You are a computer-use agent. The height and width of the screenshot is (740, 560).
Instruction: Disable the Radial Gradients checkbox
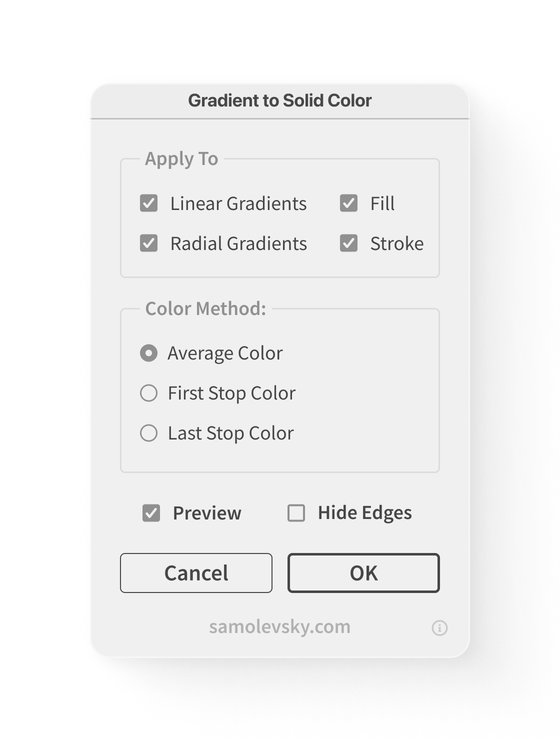[x=149, y=243]
